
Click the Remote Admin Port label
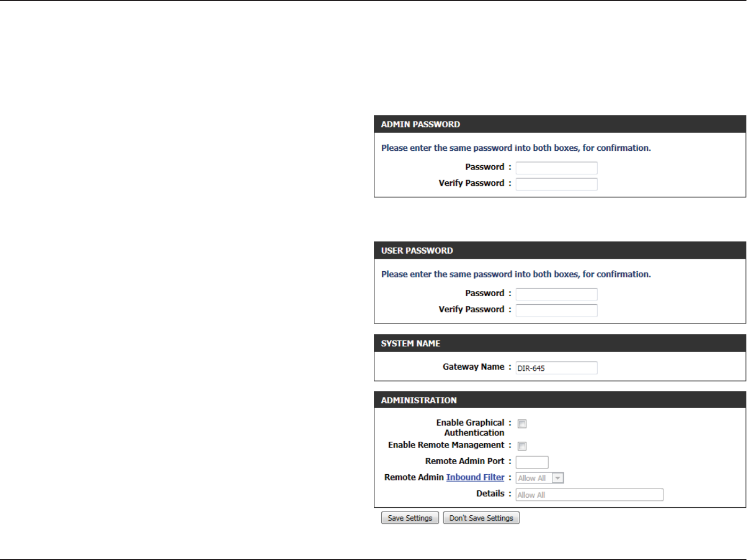coord(464,461)
